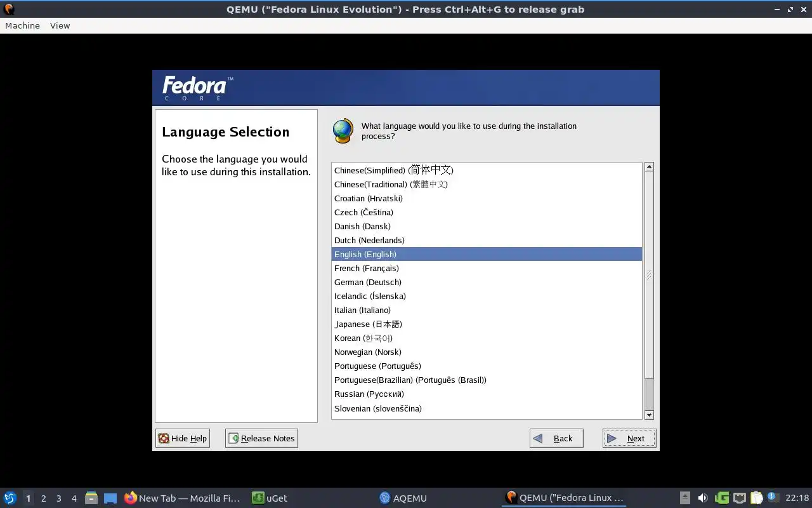Select Chinese(Traditional) language

tap(487, 184)
